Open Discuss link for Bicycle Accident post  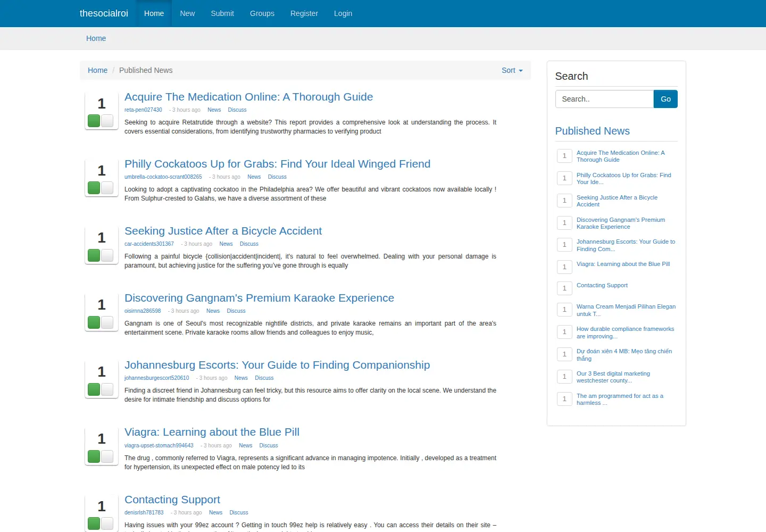click(249, 244)
